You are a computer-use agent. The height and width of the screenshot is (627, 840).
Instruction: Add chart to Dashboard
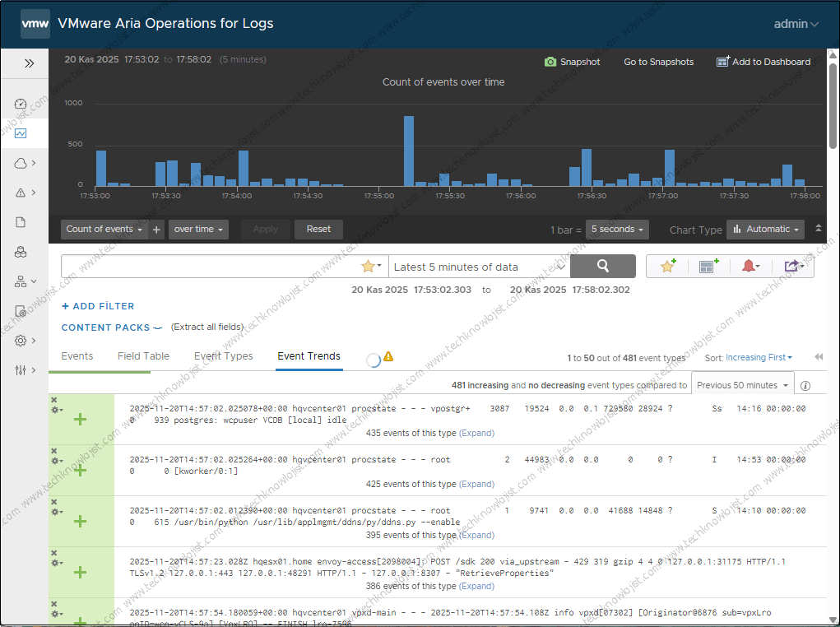tap(763, 62)
